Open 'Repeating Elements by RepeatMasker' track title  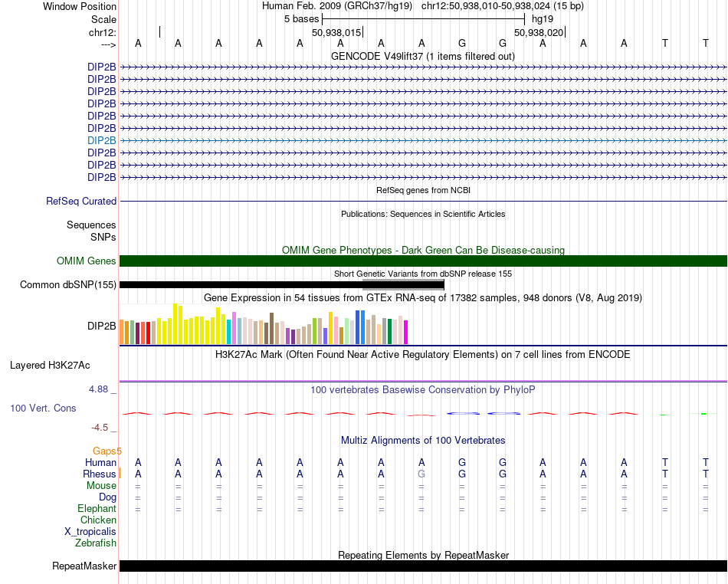(423, 555)
